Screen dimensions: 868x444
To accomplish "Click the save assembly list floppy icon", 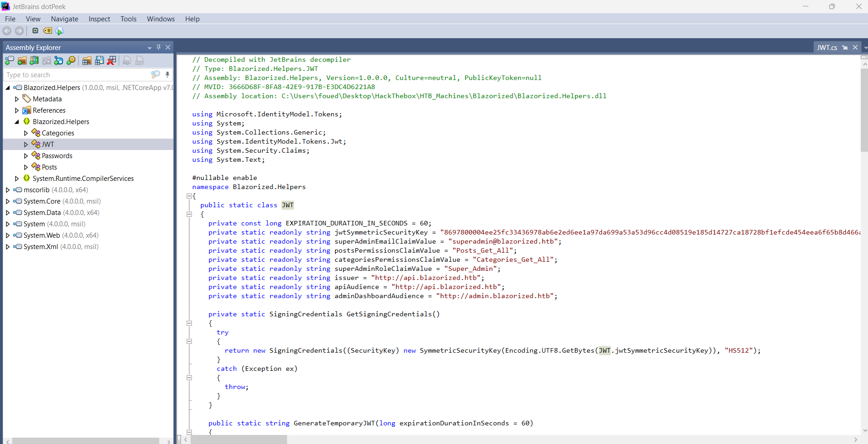I will tap(99, 60).
